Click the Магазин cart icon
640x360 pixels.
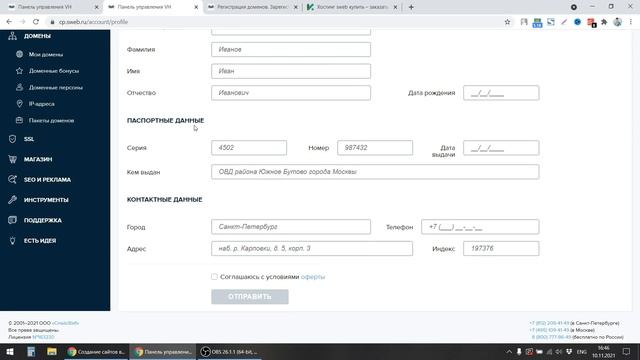pos(13,159)
